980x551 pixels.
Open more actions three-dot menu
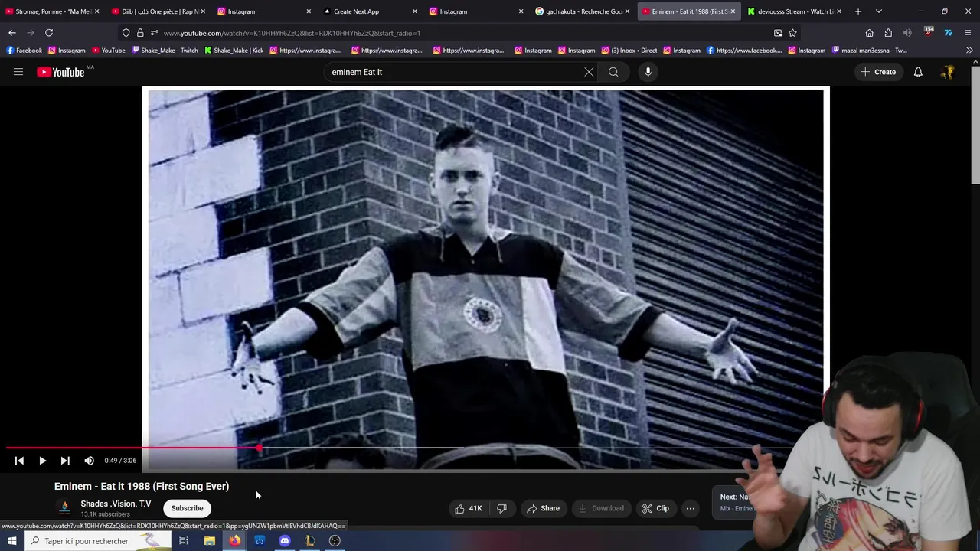[x=691, y=508]
